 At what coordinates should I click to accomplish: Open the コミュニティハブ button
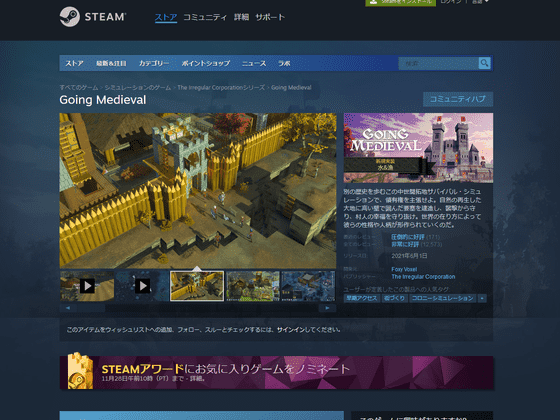(458, 99)
